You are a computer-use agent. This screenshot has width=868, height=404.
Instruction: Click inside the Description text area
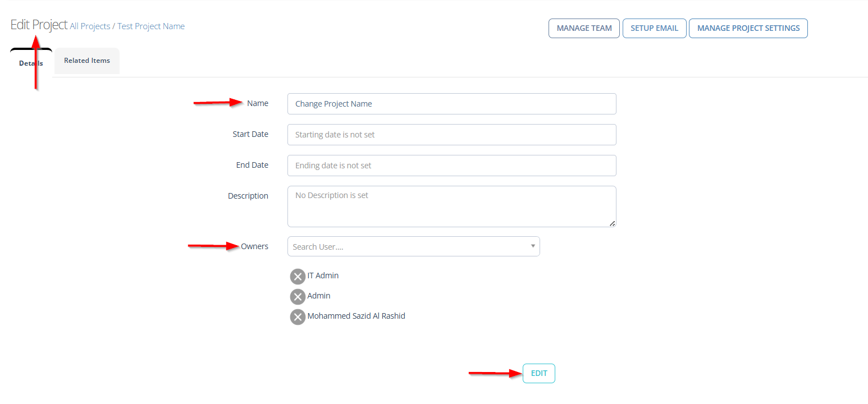[x=451, y=206]
